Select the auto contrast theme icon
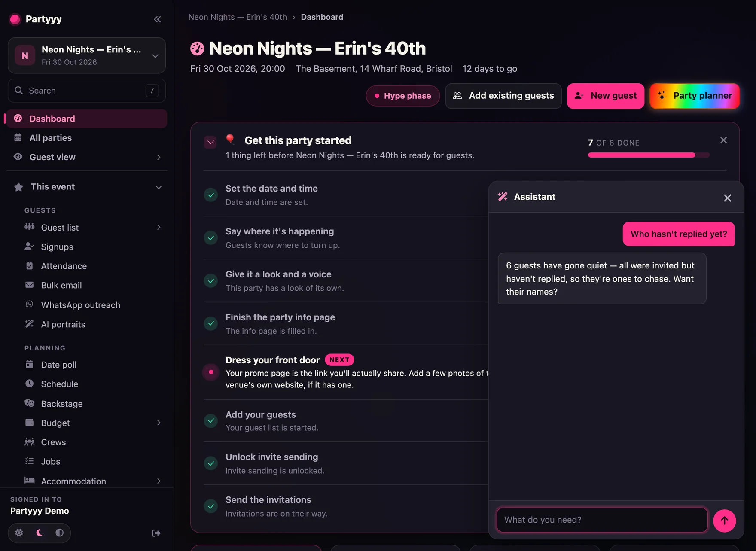 59,533
